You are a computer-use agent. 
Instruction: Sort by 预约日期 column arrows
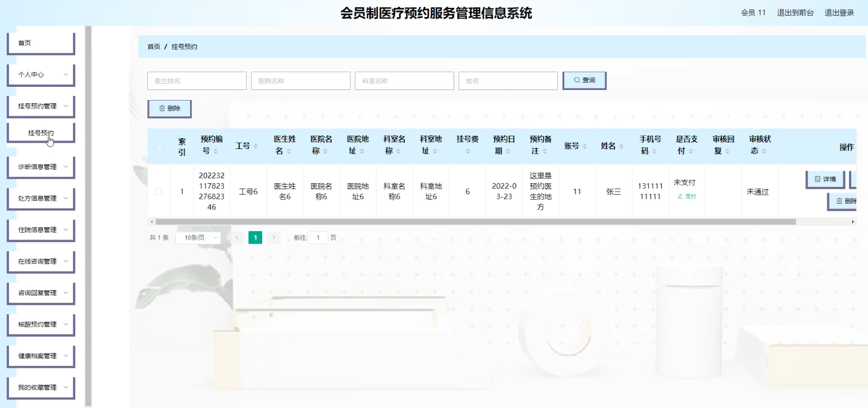click(x=508, y=151)
